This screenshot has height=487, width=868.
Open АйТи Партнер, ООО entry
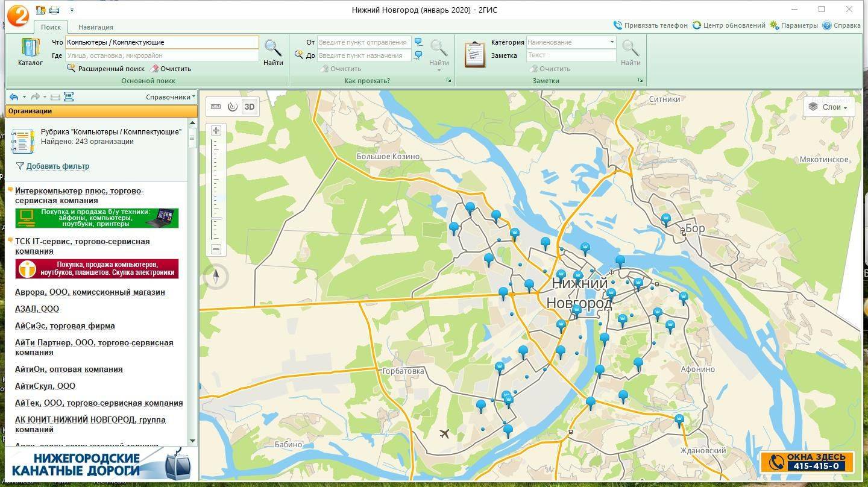94,347
